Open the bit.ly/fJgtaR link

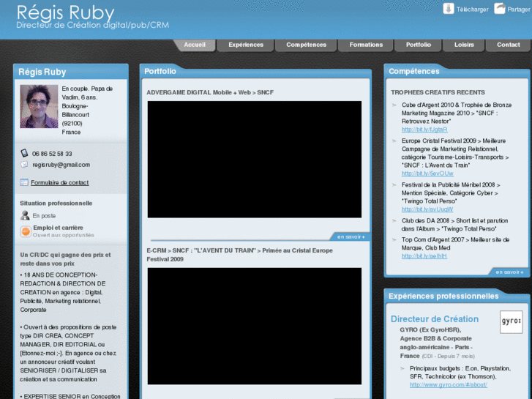pyautogui.click(x=424, y=130)
